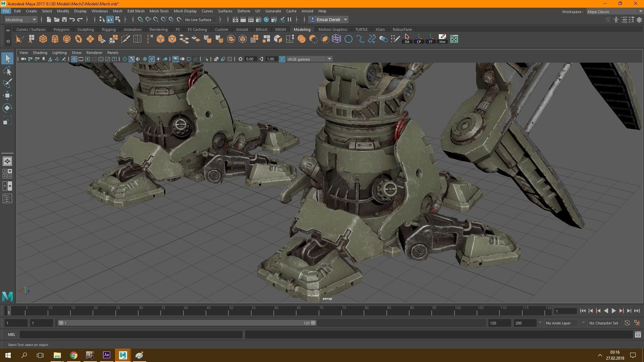Click the polygon cylinder shelf icon
644x362 pixels.
pyautogui.click(x=55, y=39)
